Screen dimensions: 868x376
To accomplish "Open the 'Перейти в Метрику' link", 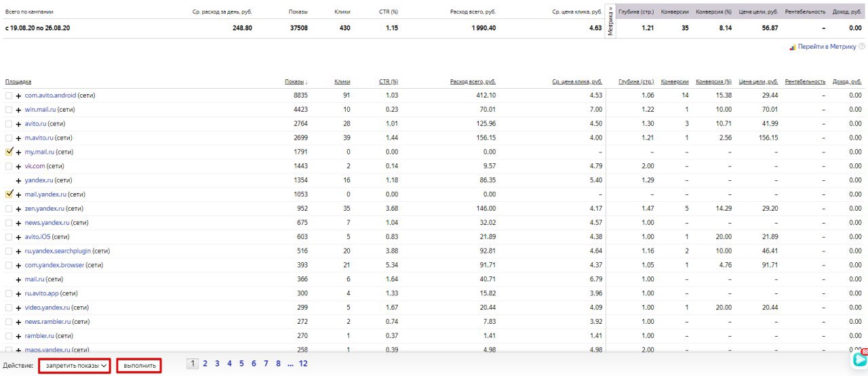I will [x=827, y=47].
